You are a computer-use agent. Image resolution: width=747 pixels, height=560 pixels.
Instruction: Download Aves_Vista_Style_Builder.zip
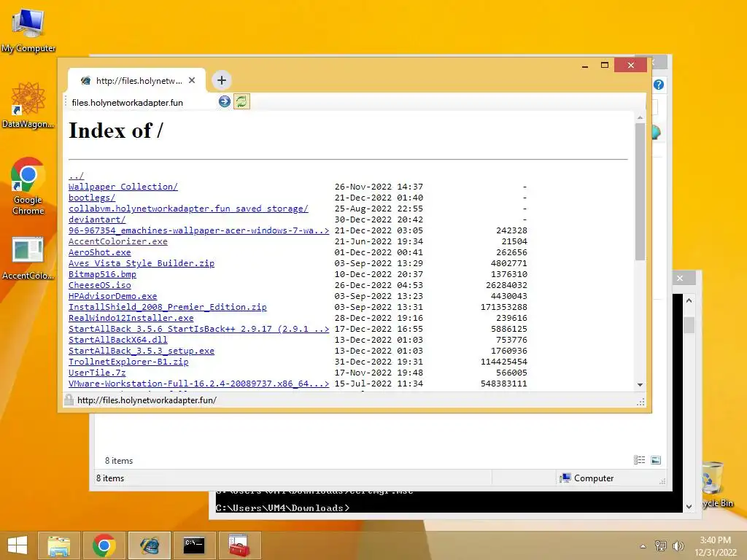(142, 263)
